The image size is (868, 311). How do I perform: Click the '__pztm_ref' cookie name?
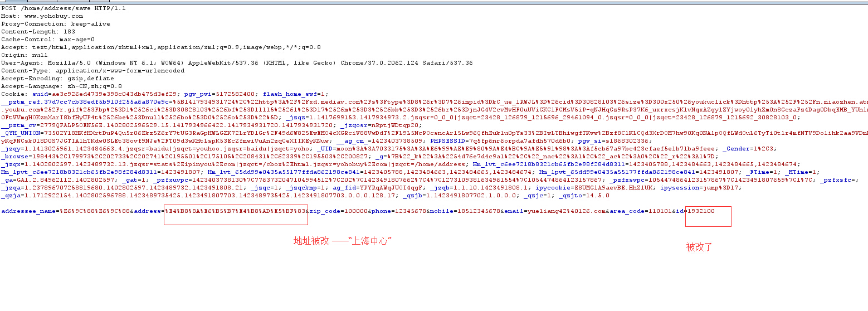point(20,102)
